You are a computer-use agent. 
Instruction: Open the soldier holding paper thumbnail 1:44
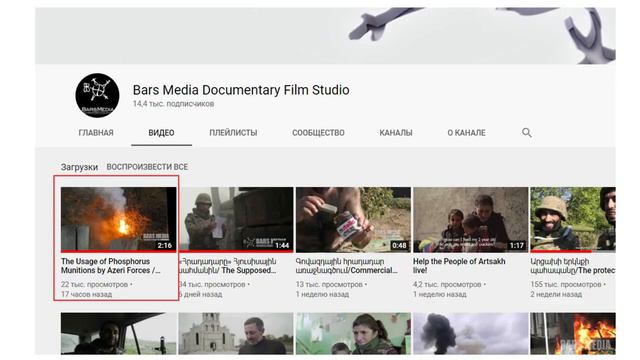pyautogui.click(x=236, y=220)
